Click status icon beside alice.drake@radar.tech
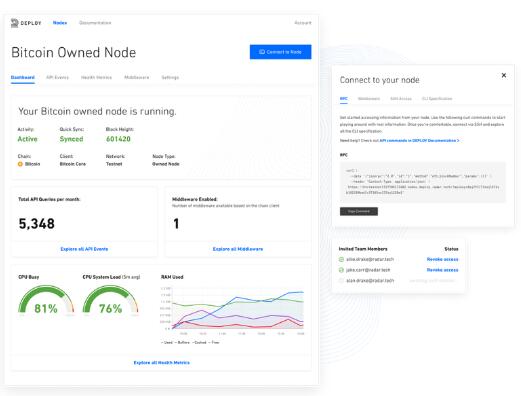The width and height of the screenshot is (521, 396). click(341, 259)
